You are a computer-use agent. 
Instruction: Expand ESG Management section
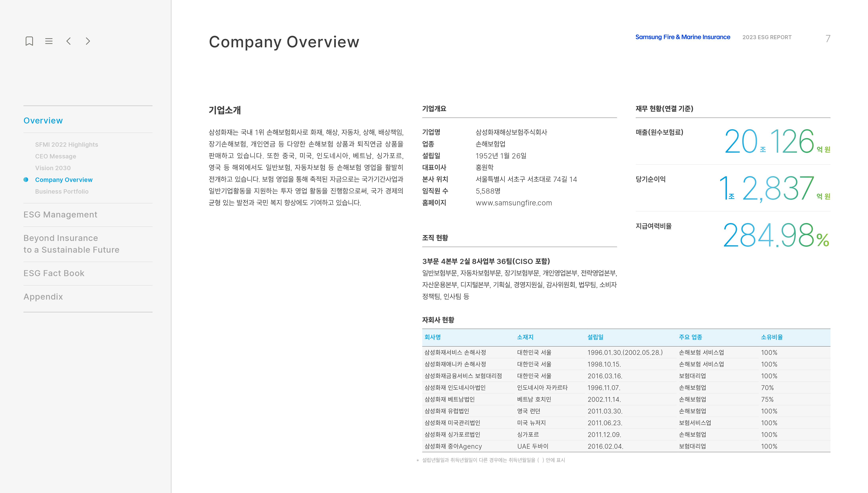pyautogui.click(x=60, y=215)
